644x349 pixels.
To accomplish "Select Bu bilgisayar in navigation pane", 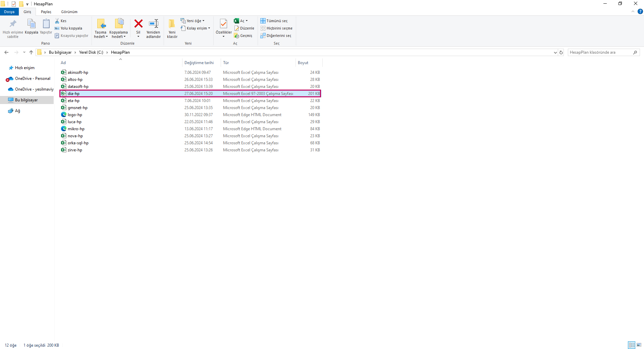I will [26, 100].
